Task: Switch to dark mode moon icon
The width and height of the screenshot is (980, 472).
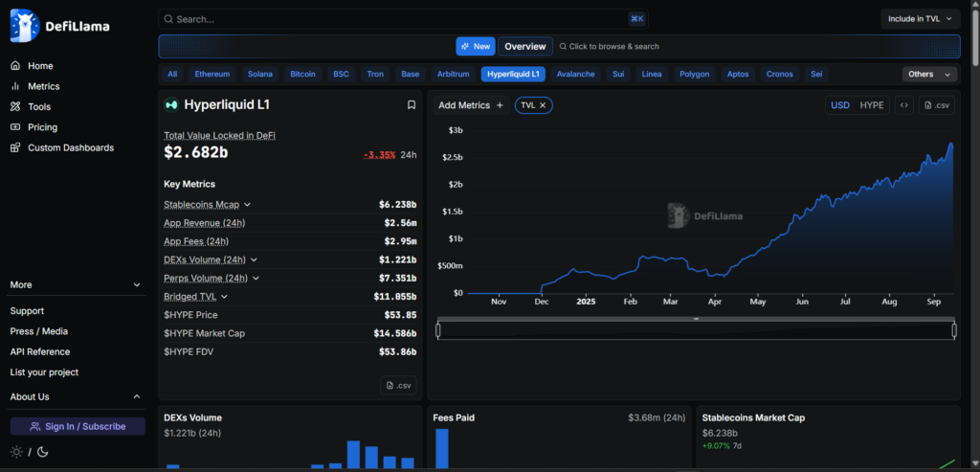Action: point(42,452)
